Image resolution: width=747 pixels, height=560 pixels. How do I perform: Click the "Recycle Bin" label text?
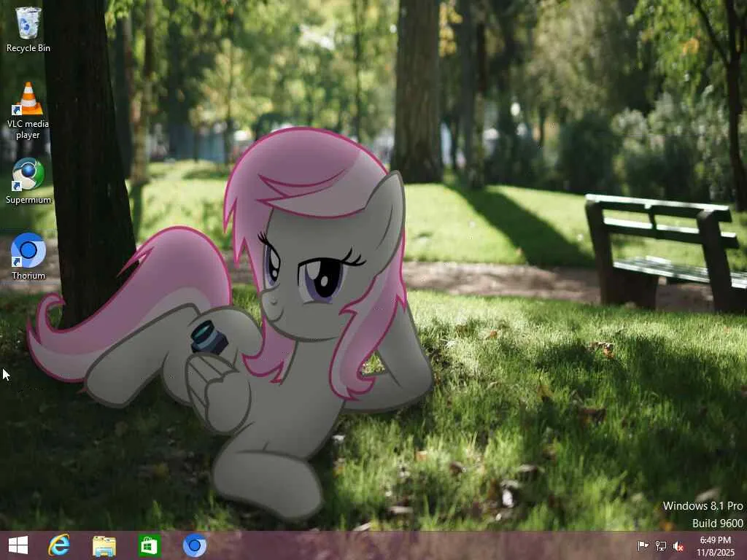[28, 48]
